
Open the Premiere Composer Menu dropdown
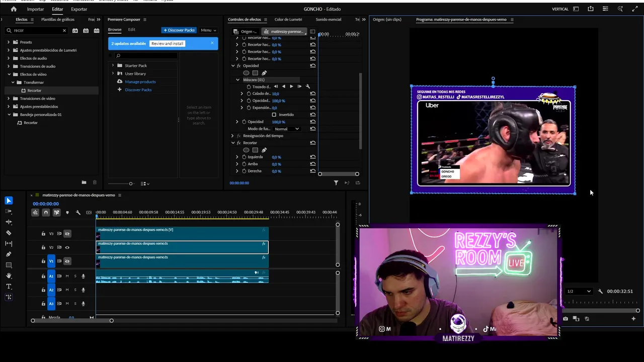pyautogui.click(x=208, y=30)
